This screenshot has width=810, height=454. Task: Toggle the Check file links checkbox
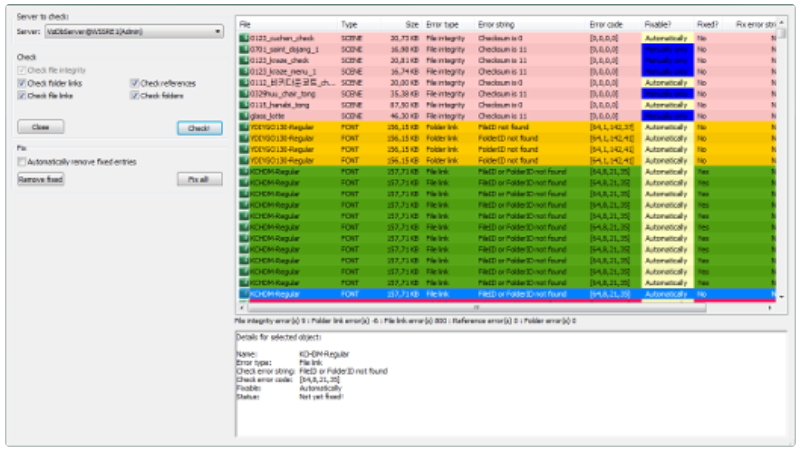[x=22, y=96]
